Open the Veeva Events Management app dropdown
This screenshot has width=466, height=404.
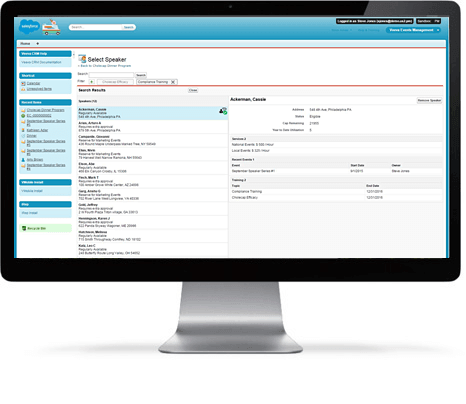[x=413, y=30]
